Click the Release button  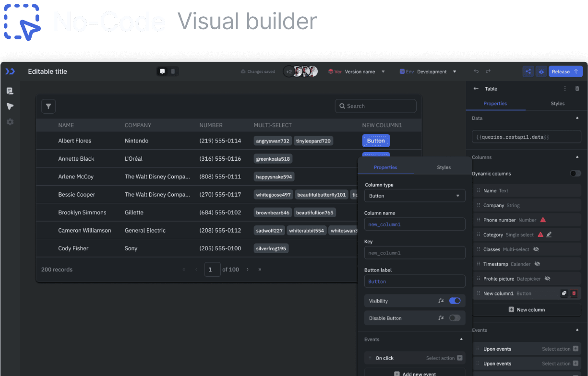(565, 71)
